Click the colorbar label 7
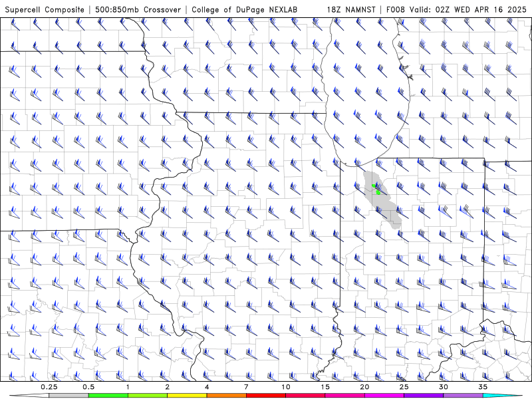The height and width of the screenshot is (399, 532). [246, 387]
